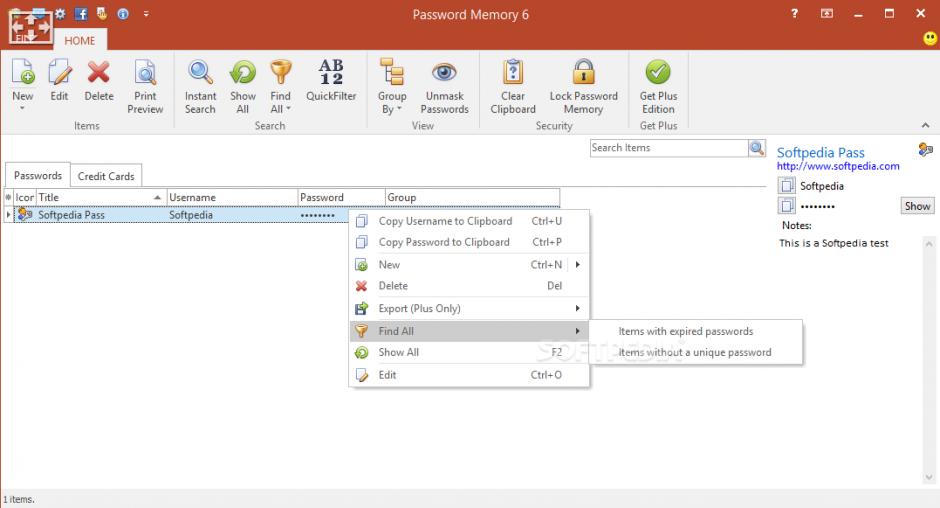Choose Edit in the context menu
Screen dimensions: 940x508
[x=469, y=375]
